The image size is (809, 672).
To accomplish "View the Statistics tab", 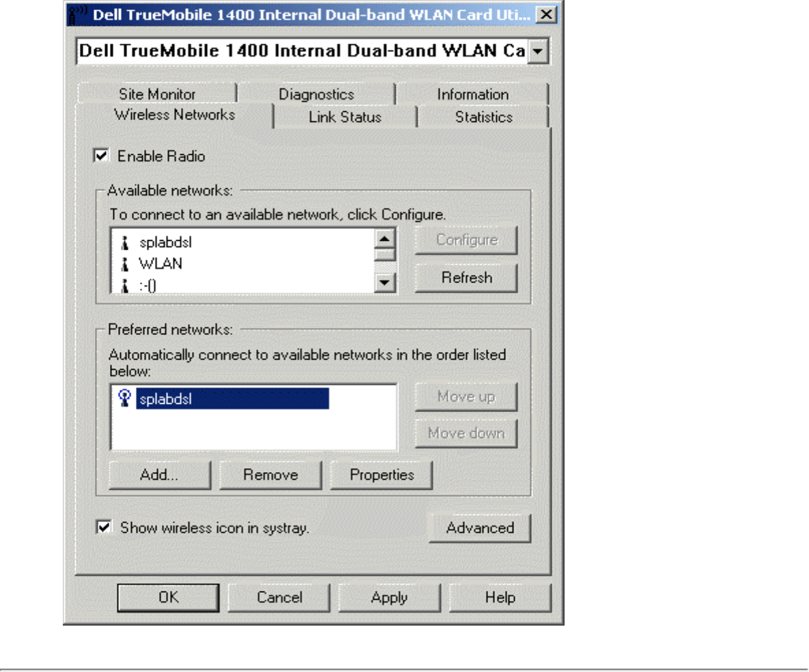I will click(x=483, y=117).
